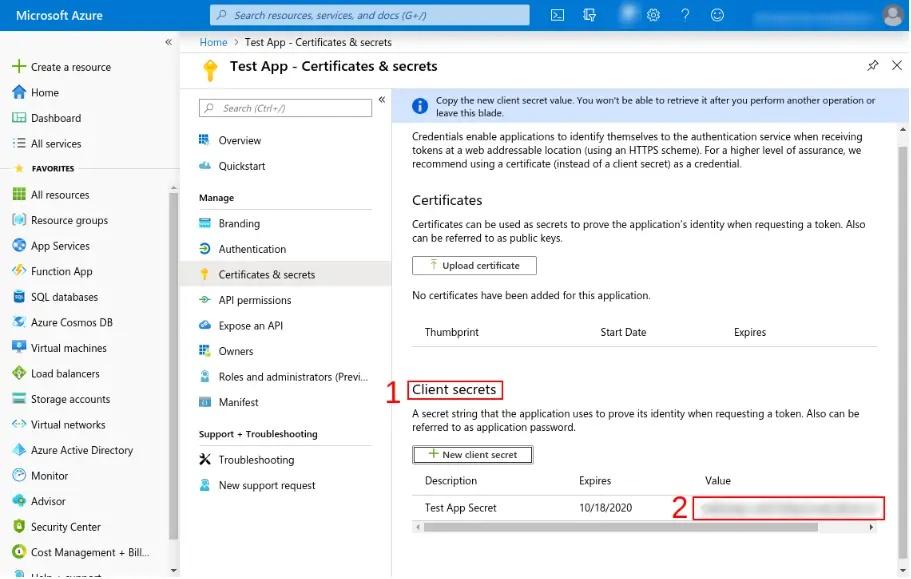This screenshot has width=911, height=579.
Task: Click the Upload certificate button
Action: (x=474, y=265)
